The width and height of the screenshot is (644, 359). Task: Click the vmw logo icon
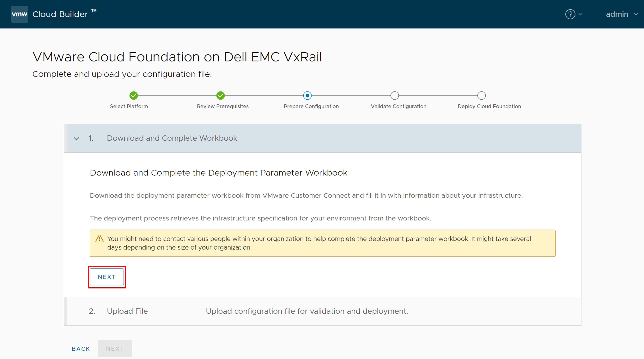pyautogui.click(x=19, y=14)
